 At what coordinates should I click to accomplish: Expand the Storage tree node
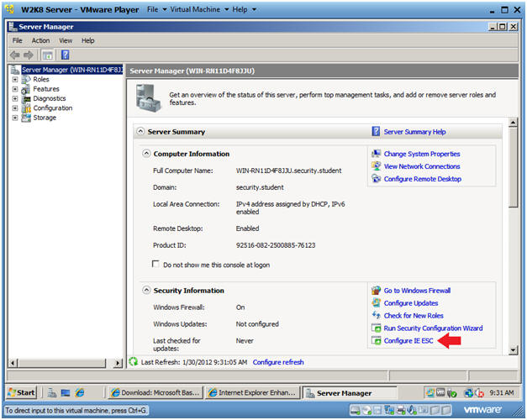15,118
